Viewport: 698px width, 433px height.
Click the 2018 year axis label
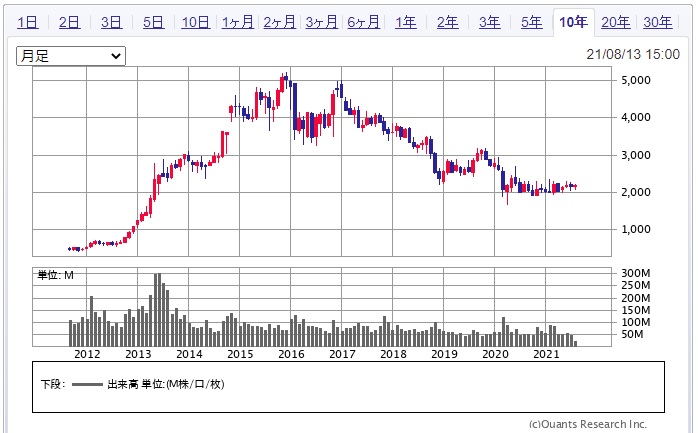point(393,354)
